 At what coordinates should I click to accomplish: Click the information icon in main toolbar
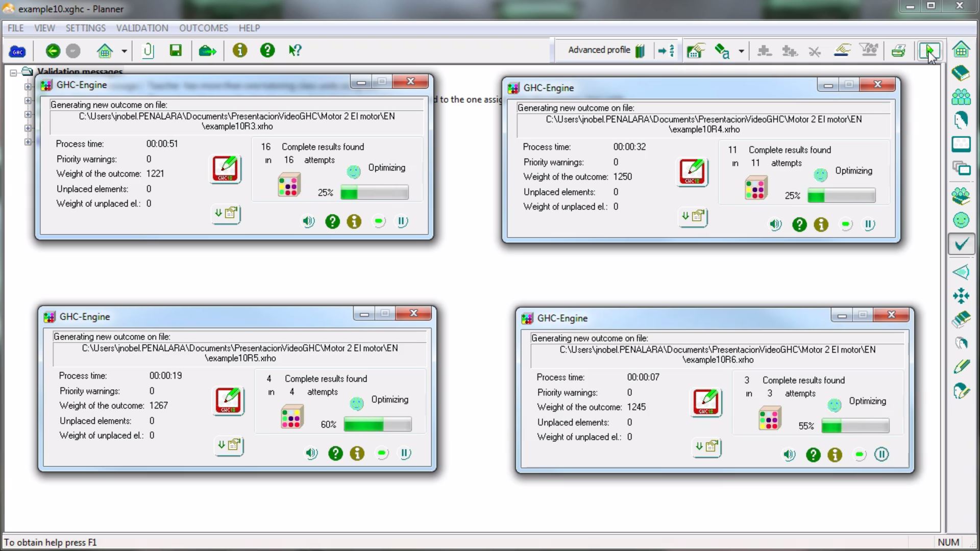(240, 50)
